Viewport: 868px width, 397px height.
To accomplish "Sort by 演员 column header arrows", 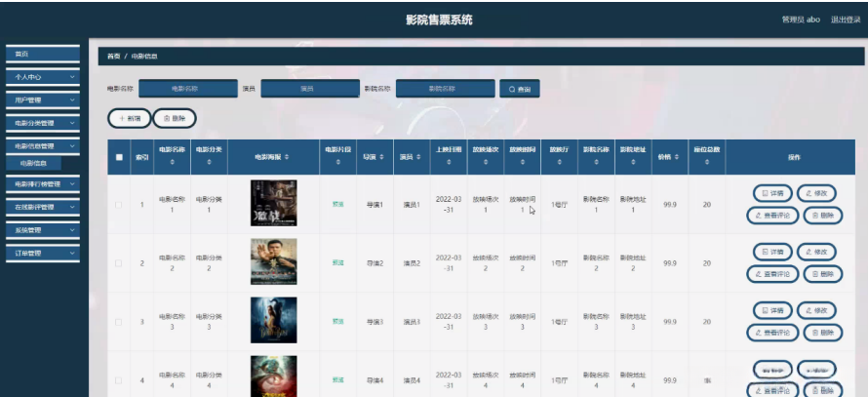I will (x=418, y=157).
